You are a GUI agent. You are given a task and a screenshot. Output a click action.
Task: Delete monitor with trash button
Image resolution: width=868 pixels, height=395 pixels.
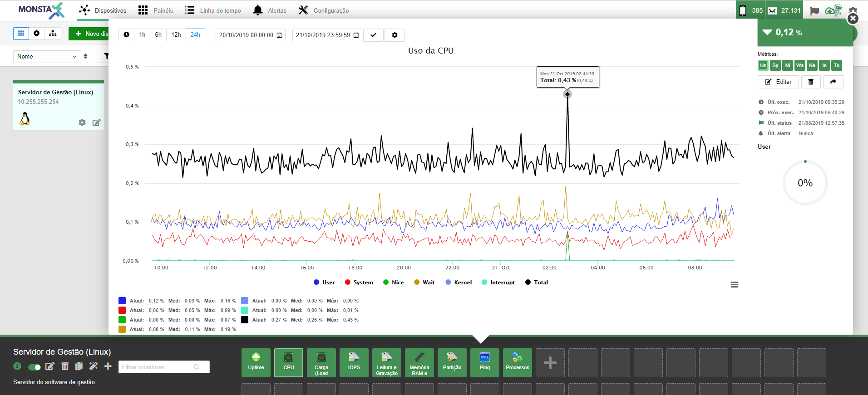point(811,82)
